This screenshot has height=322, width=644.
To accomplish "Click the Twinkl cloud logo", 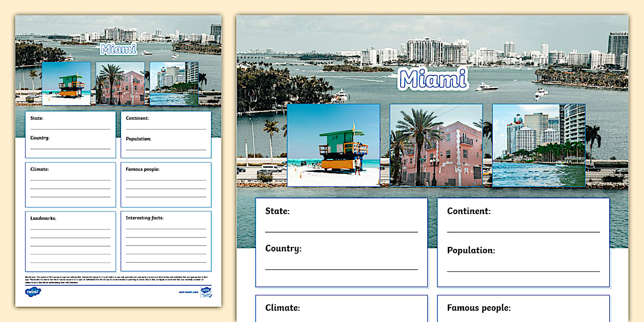I will pos(32,292).
